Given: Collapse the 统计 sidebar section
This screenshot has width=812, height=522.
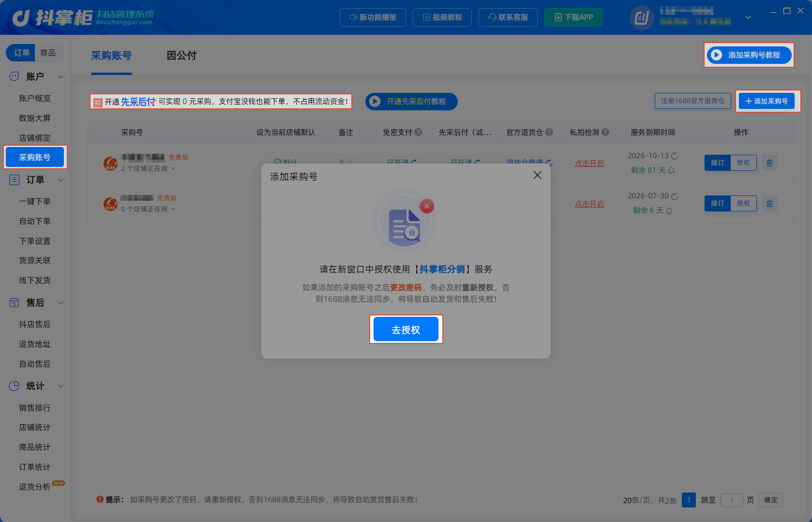Looking at the screenshot, I should point(60,386).
